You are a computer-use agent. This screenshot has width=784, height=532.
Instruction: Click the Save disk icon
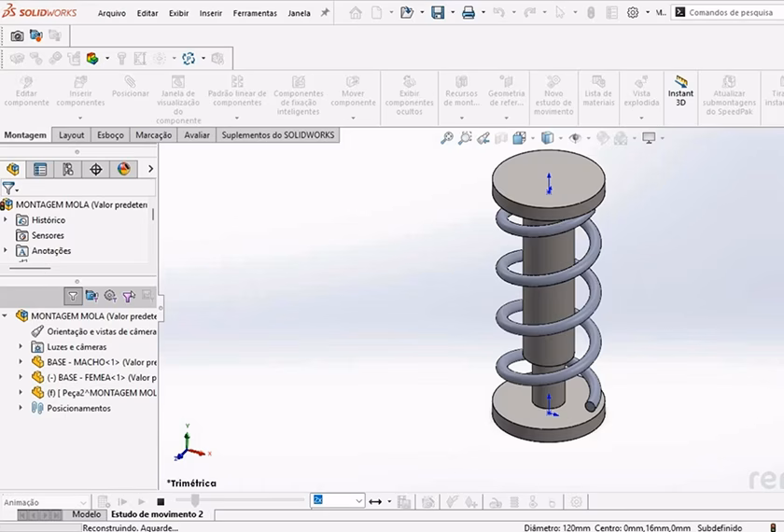[x=437, y=13]
